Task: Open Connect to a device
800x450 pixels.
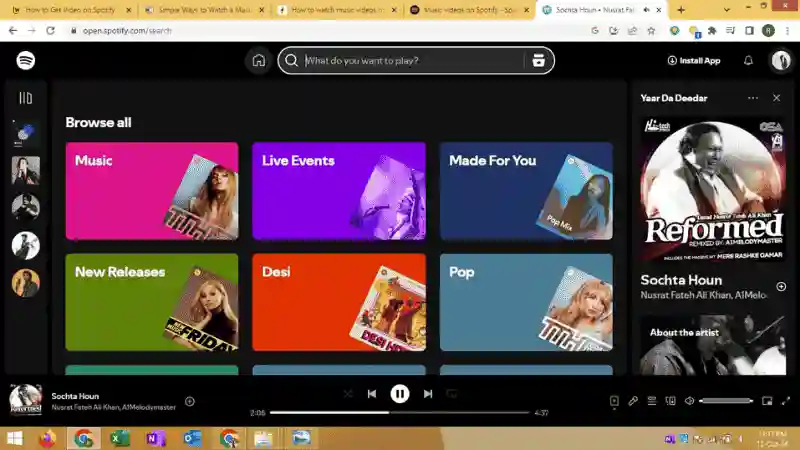Action: pyautogui.click(x=670, y=401)
